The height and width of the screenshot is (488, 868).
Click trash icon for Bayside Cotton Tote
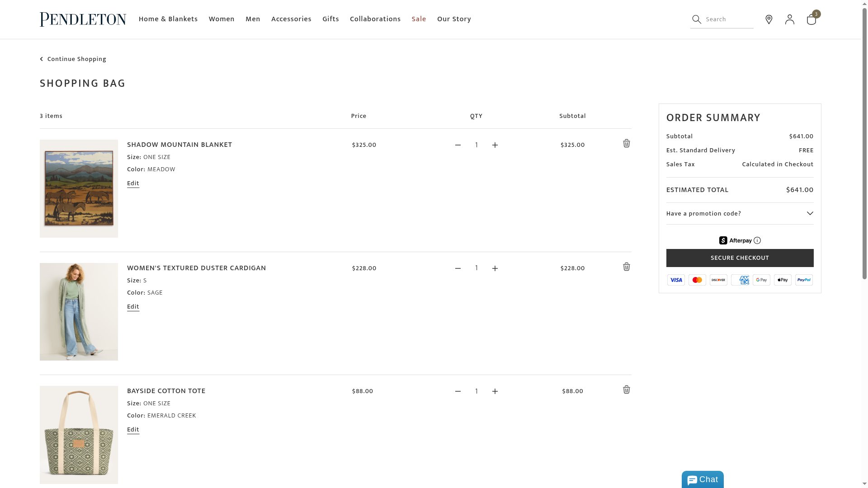(x=626, y=390)
